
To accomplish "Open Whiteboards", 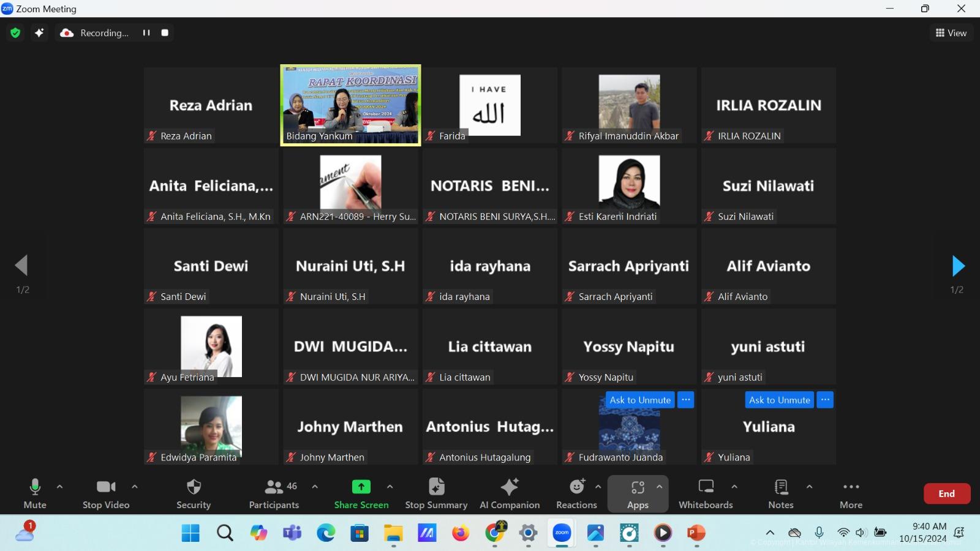I will coord(706,494).
